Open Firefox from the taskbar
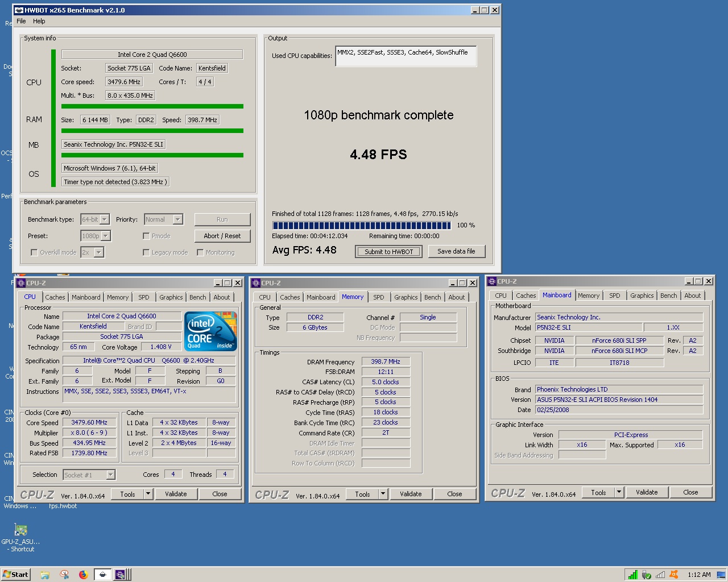Screen dimensions: 728x582 point(83,575)
